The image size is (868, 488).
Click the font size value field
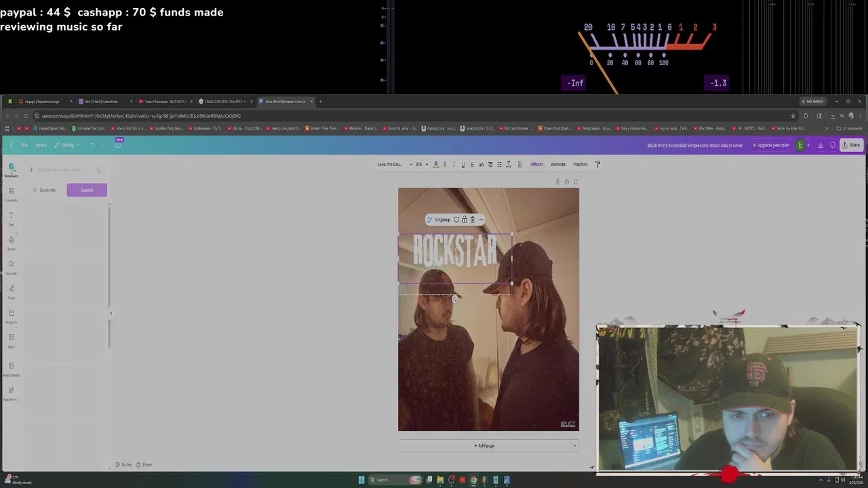418,164
